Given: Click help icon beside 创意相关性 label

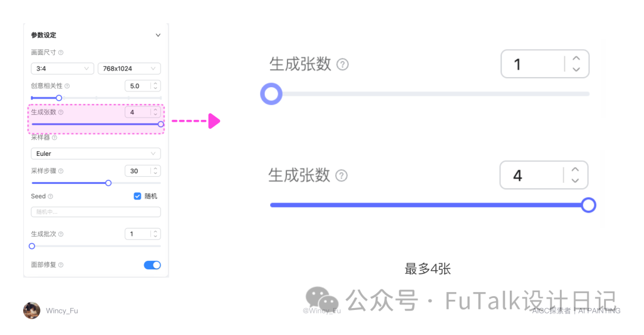Looking at the screenshot, I should tap(67, 86).
